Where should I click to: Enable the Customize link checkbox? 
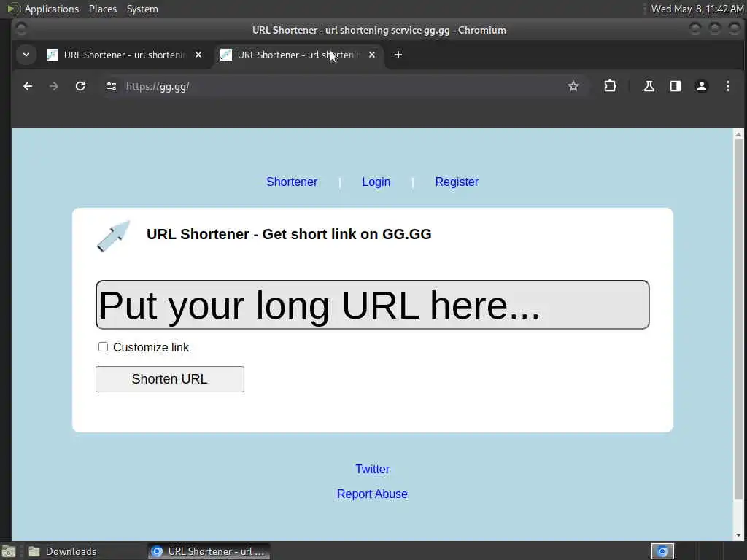coord(103,346)
